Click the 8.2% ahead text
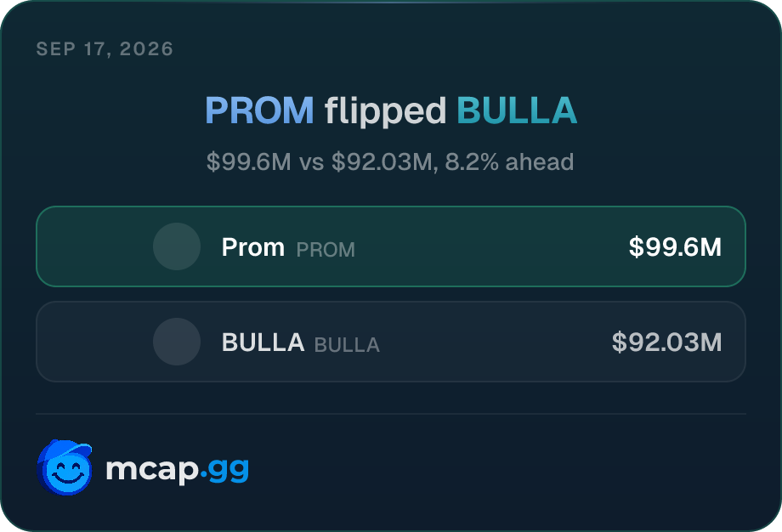Image resolution: width=782 pixels, height=532 pixels. point(509,162)
